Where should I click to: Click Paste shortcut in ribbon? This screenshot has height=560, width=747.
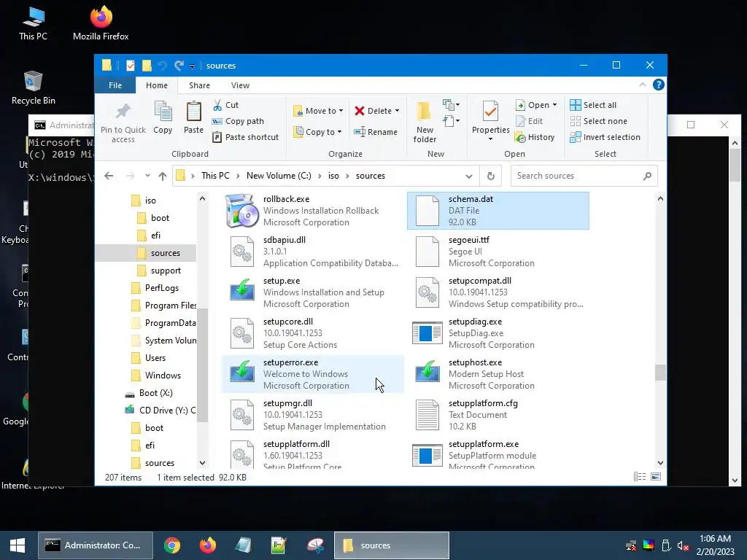click(245, 137)
